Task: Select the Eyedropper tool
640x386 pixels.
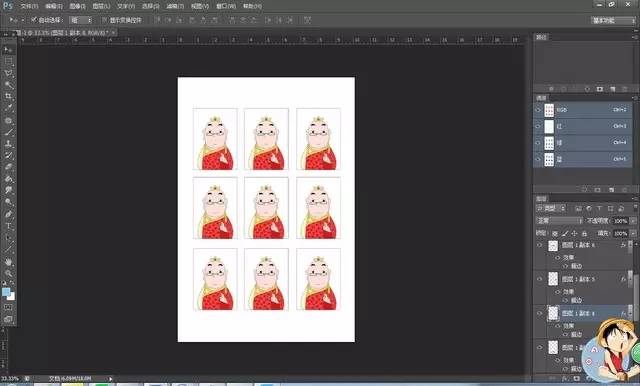Action: [8, 108]
